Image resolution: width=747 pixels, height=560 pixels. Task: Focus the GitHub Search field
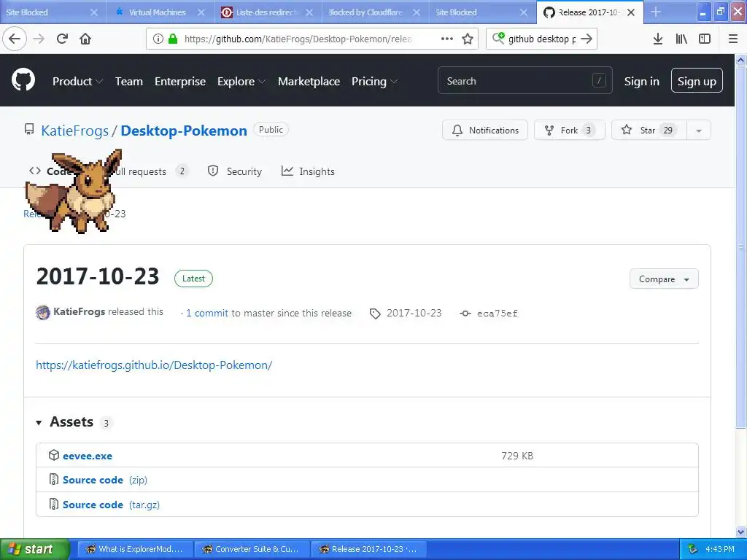click(x=525, y=80)
